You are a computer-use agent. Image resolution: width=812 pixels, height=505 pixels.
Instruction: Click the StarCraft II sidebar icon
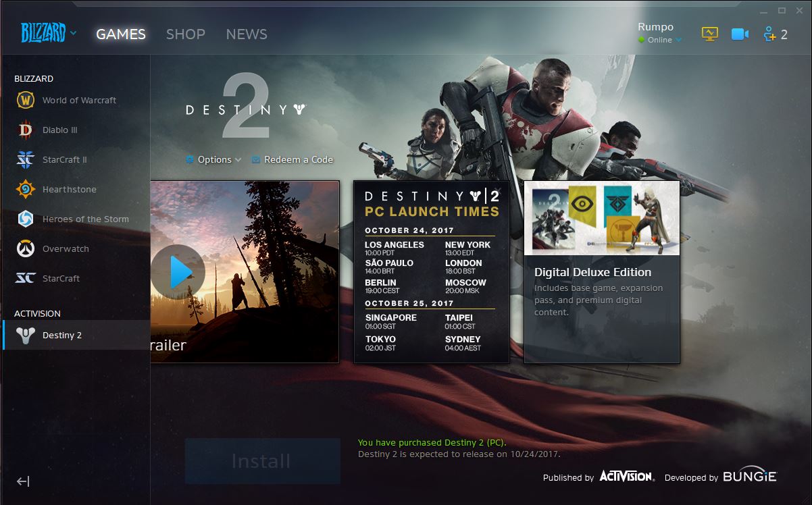[26, 159]
